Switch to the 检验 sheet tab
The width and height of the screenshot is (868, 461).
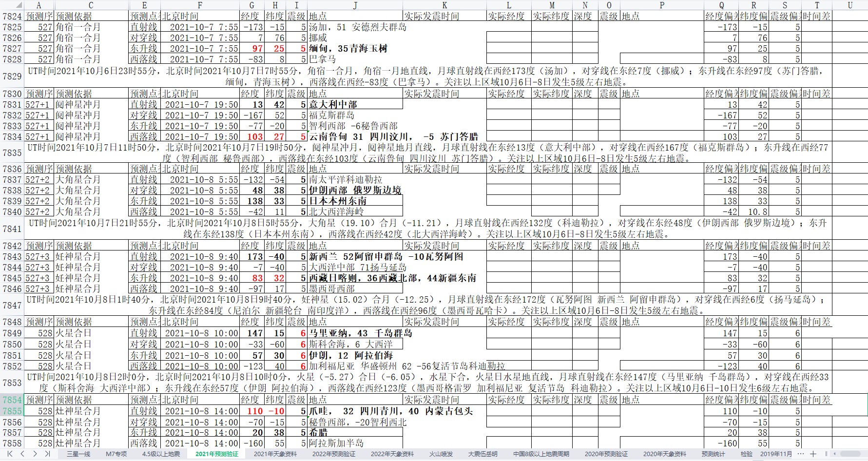747,454
